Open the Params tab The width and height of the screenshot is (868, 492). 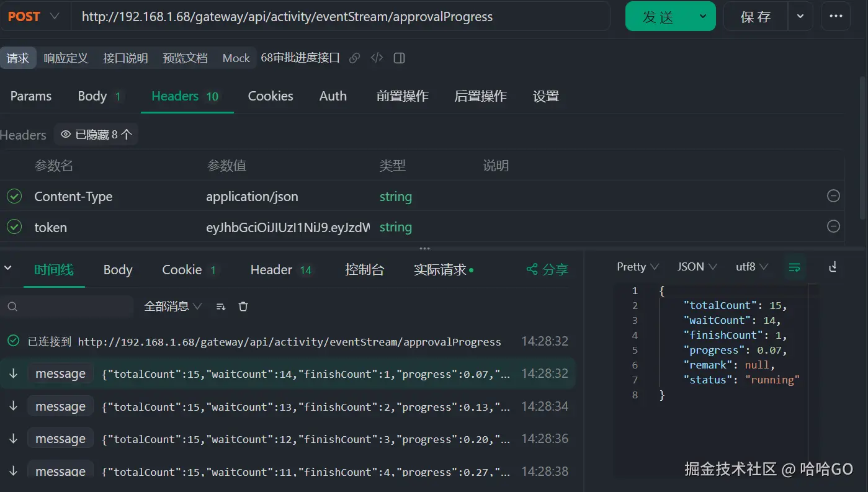31,96
